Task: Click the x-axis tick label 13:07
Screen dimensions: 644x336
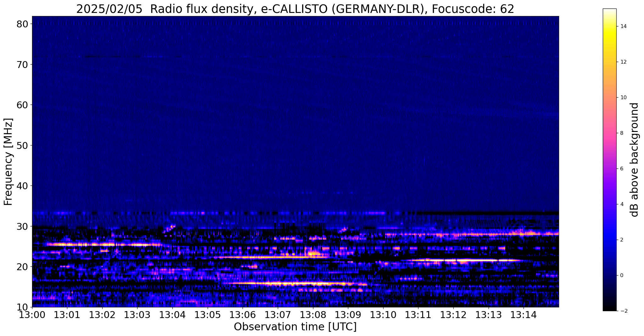Action: click(x=278, y=315)
